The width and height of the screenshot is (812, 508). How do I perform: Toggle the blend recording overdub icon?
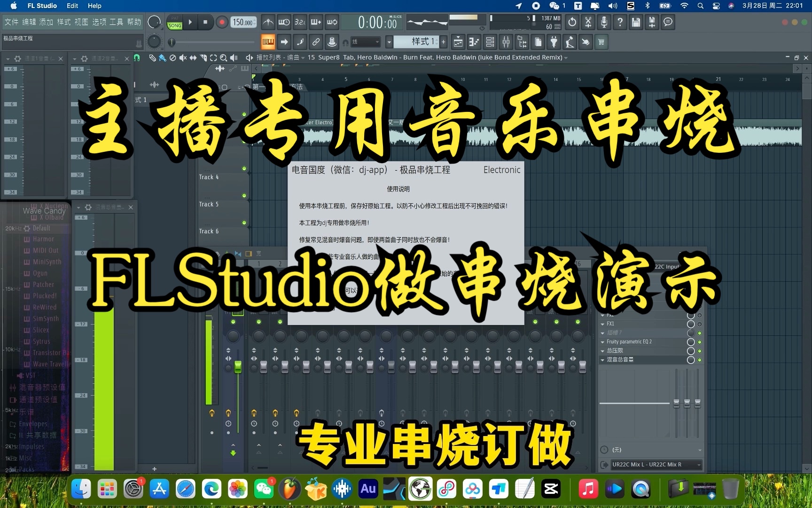[316, 22]
